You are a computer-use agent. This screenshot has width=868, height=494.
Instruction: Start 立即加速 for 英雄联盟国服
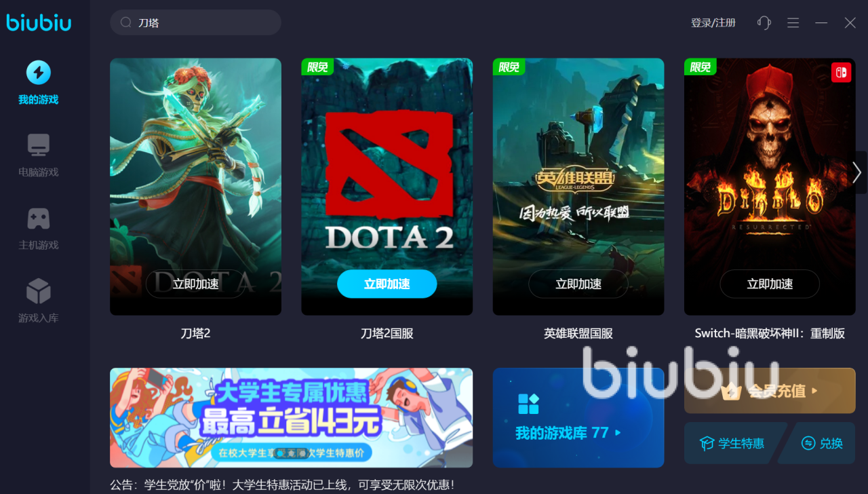pos(578,284)
